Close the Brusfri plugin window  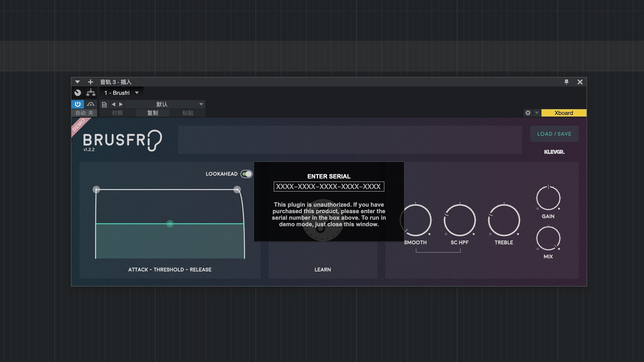[580, 82]
